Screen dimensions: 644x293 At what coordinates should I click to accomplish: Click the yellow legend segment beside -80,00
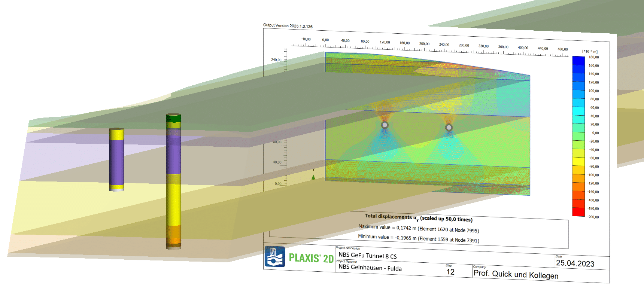(578, 162)
